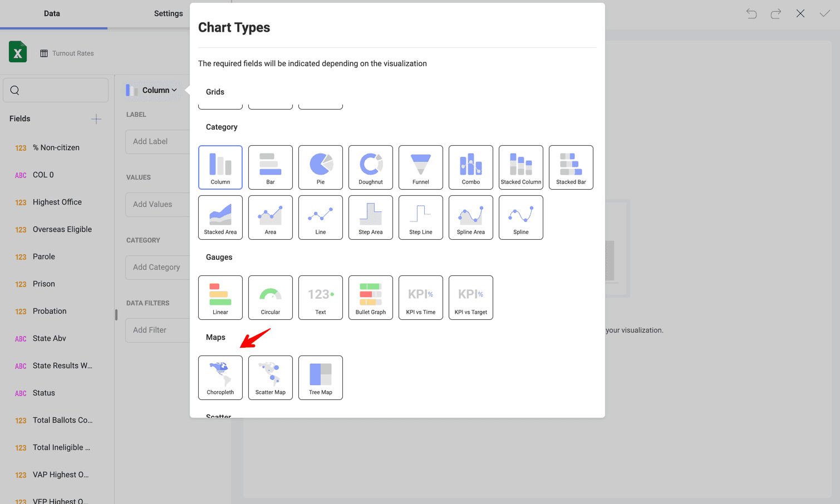Click the redo arrow icon

coord(776,13)
